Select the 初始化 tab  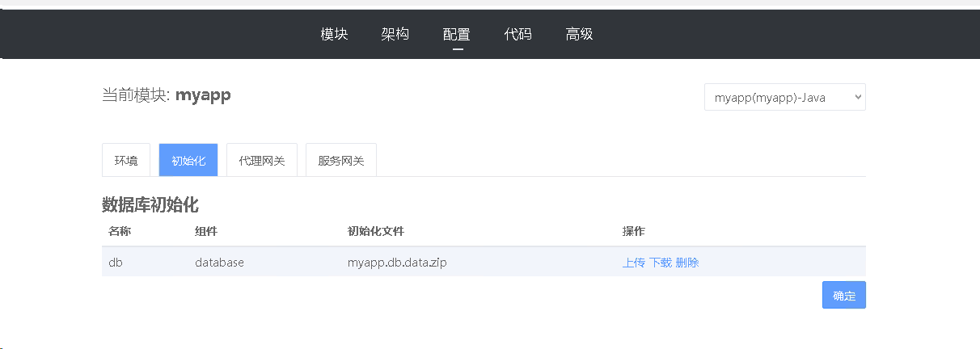coord(188,161)
